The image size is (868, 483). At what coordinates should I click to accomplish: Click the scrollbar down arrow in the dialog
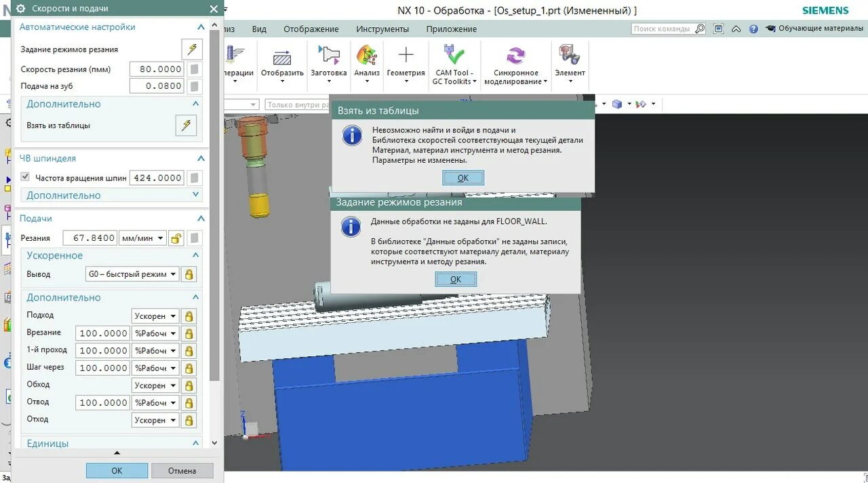(214, 443)
